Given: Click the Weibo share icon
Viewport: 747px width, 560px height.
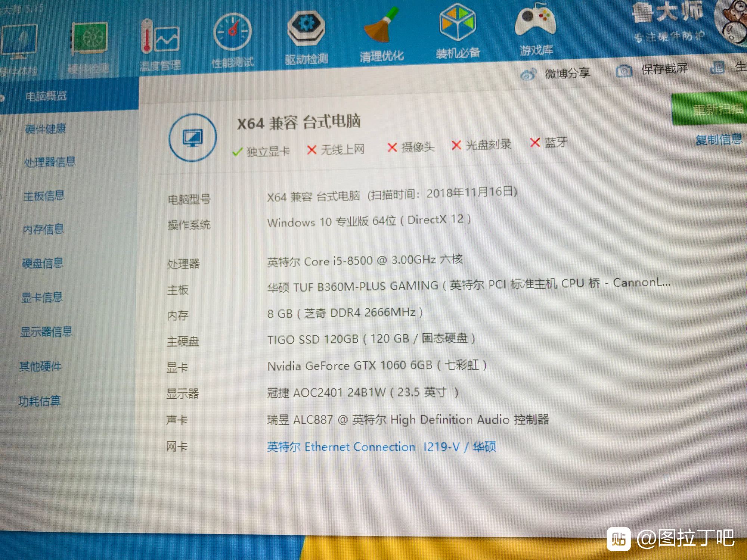Looking at the screenshot, I should click(x=528, y=74).
